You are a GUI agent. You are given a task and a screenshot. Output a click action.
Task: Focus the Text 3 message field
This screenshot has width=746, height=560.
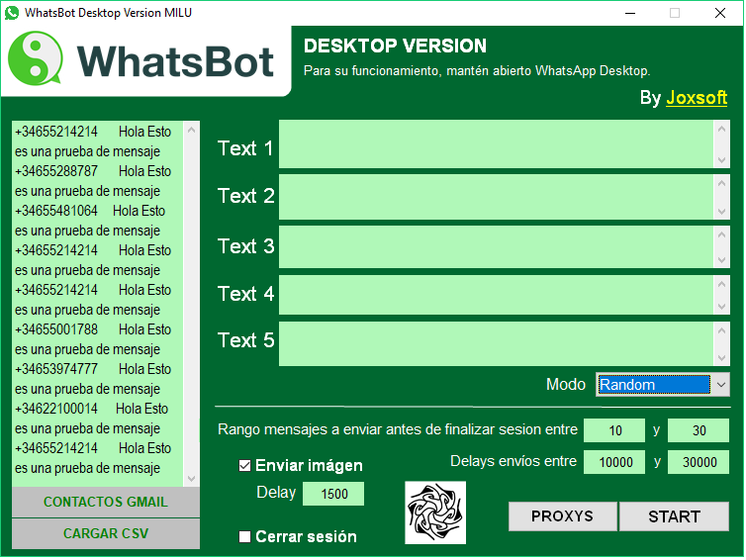[496, 247]
